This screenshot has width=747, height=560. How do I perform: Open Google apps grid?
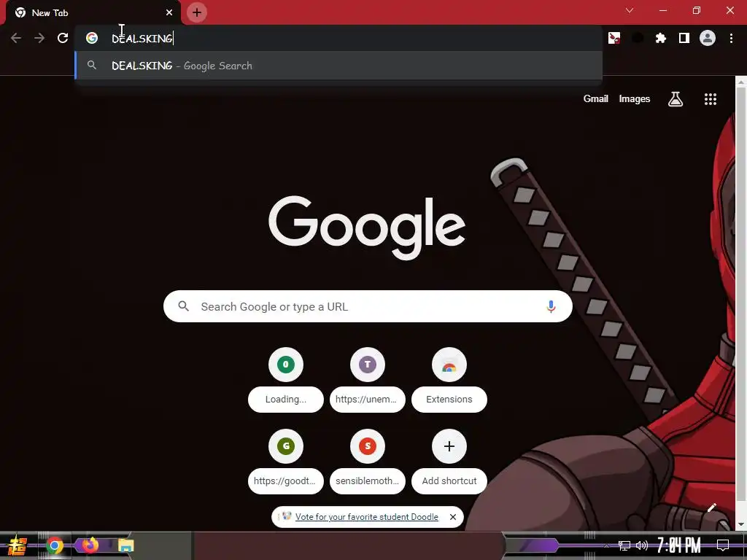click(711, 99)
